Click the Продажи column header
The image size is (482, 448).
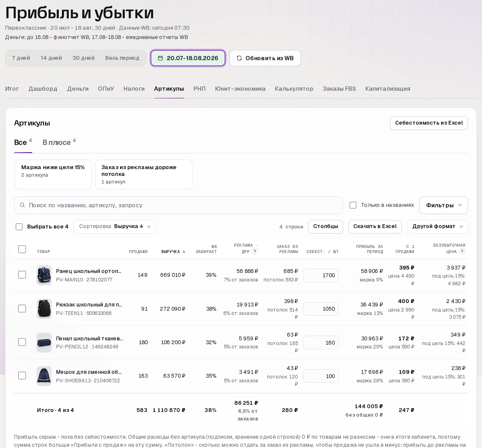[x=138, y=252]
